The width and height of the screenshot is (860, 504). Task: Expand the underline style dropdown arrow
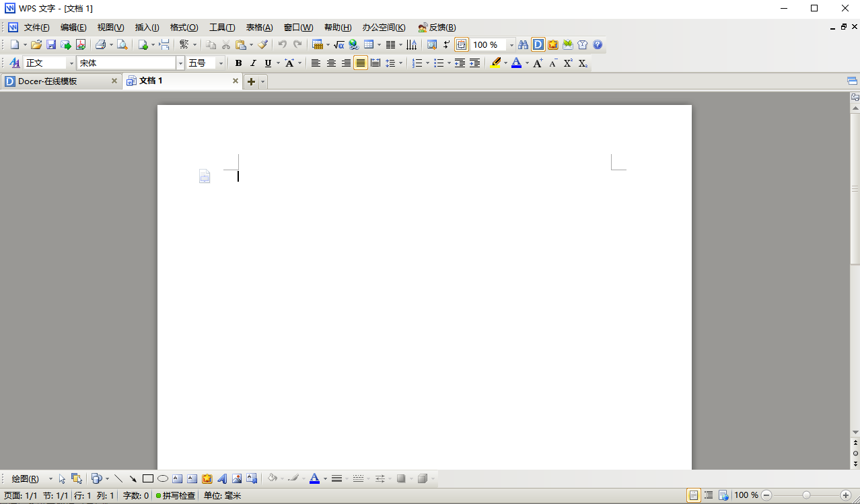278,63
